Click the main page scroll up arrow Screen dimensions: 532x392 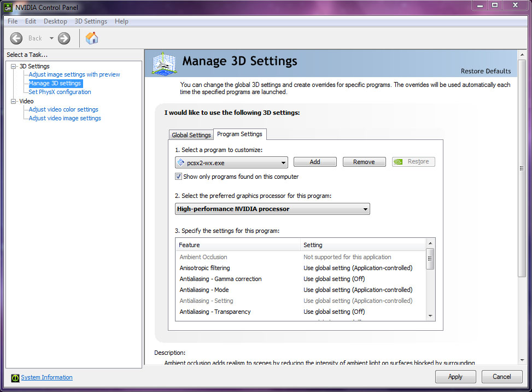pos(522,55)
